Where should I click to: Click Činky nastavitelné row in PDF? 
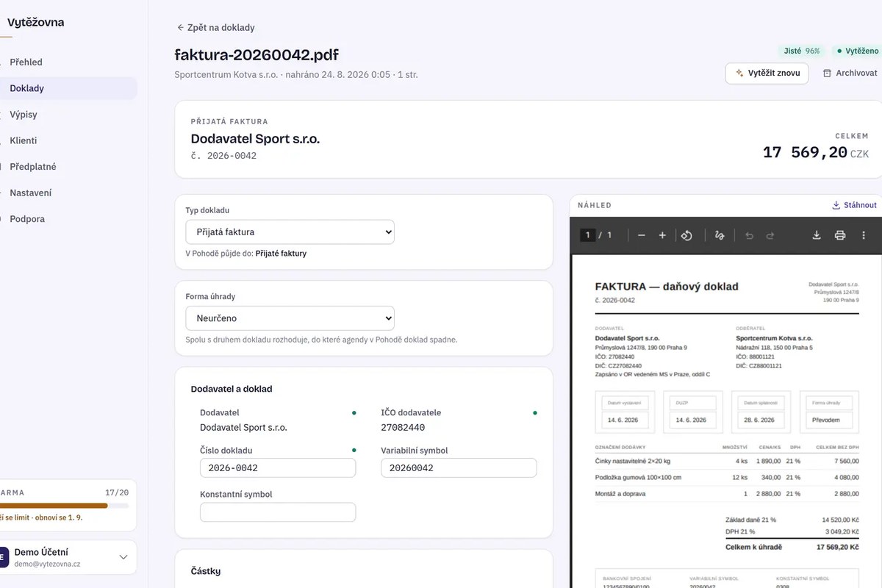726,461
